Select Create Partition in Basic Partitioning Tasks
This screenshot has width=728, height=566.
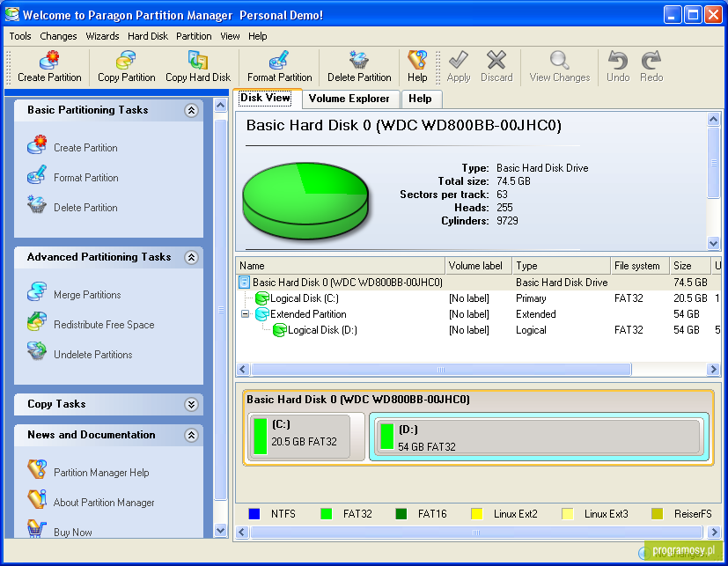[85, 148]
